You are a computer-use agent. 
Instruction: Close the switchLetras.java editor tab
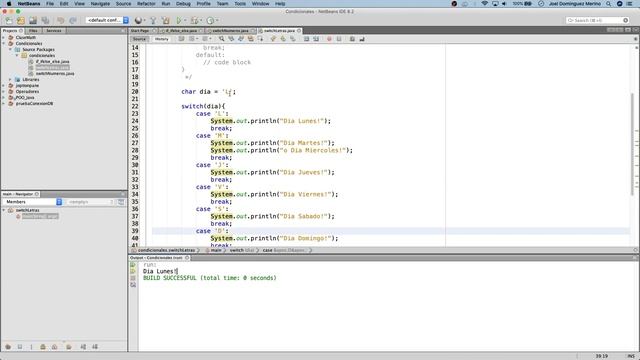pos(299,31)
